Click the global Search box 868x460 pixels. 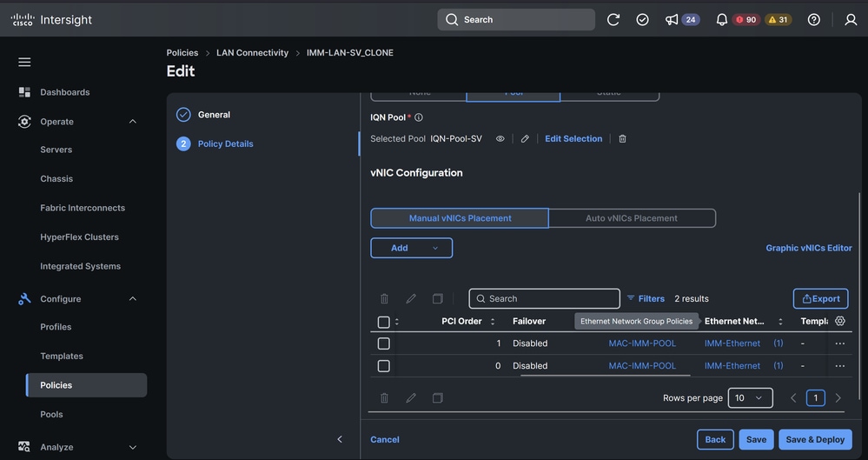pyautogui.click(x=516, y=20)
